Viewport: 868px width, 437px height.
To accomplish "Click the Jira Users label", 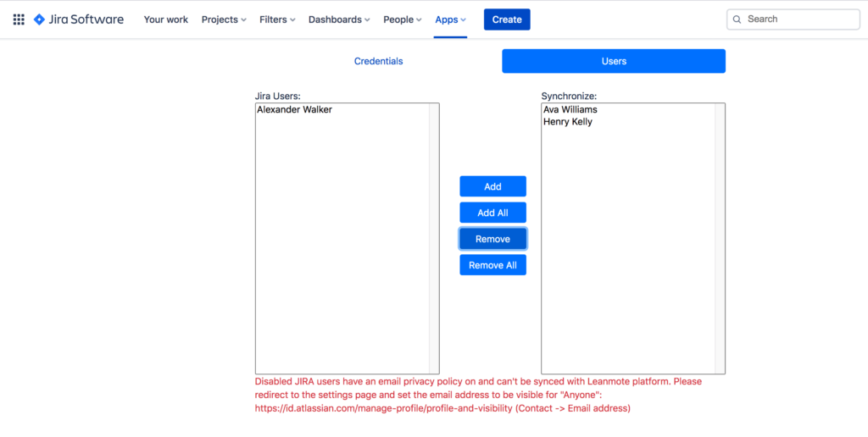I will tap(278, 97).
